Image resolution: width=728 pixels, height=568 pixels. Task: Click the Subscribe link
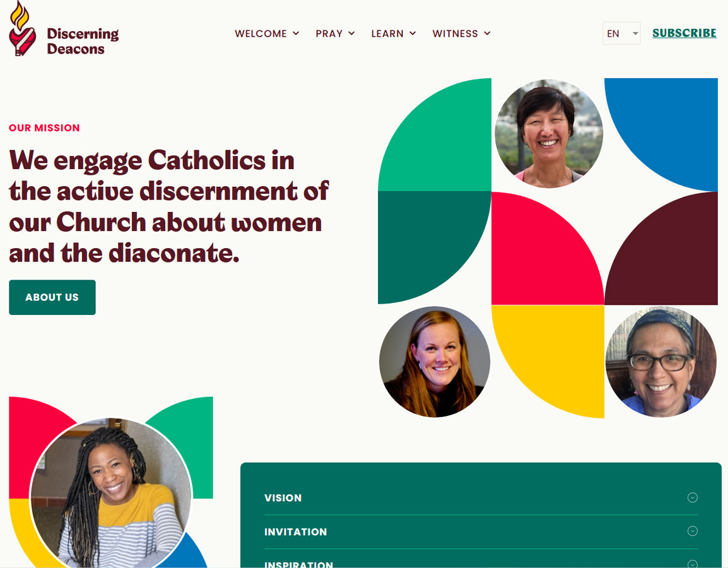tap(684, 33)
